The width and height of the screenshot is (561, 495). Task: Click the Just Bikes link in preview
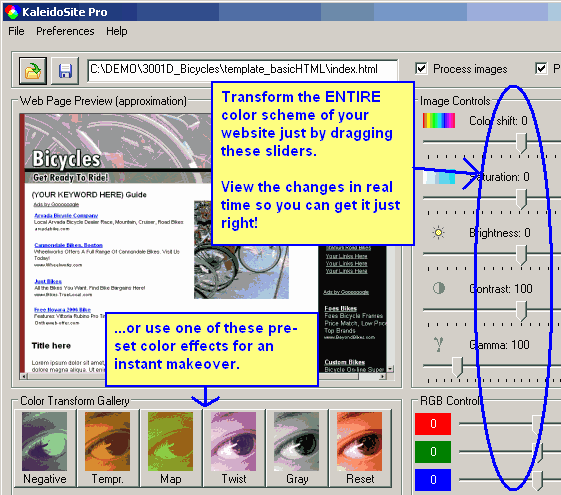tap(48, 281)
